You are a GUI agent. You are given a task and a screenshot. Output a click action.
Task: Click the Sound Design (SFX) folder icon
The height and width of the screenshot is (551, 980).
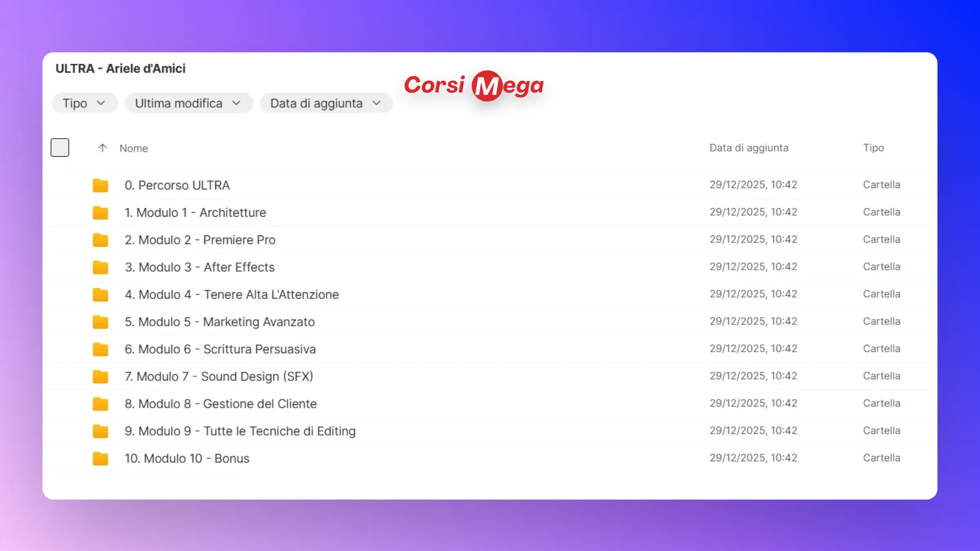click(100, 376)
